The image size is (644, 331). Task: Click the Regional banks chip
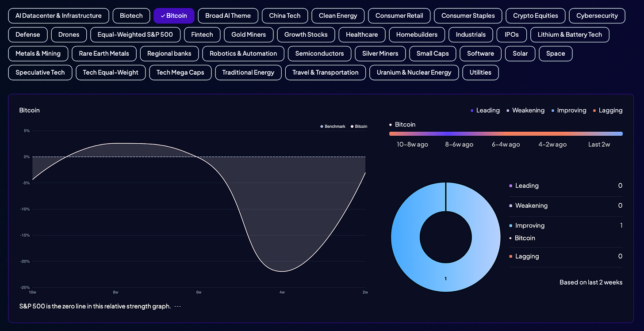click(169, 53)
